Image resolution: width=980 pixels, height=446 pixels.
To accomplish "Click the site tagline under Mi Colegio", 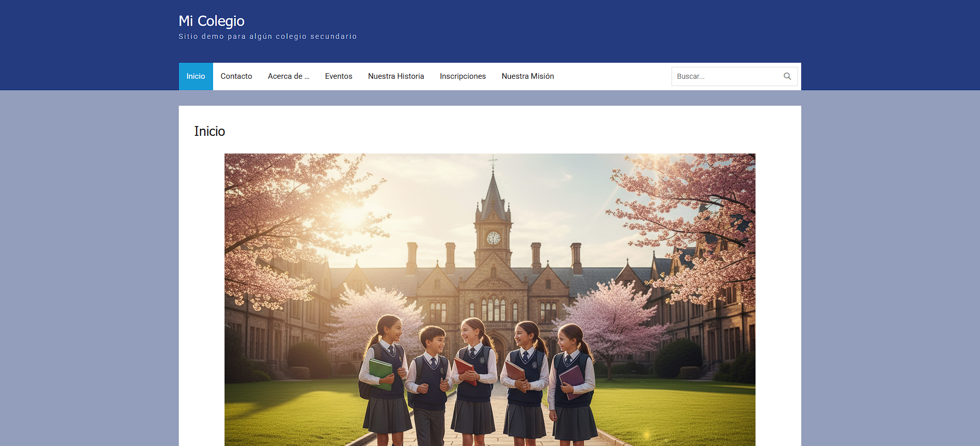I will [268, 36].
